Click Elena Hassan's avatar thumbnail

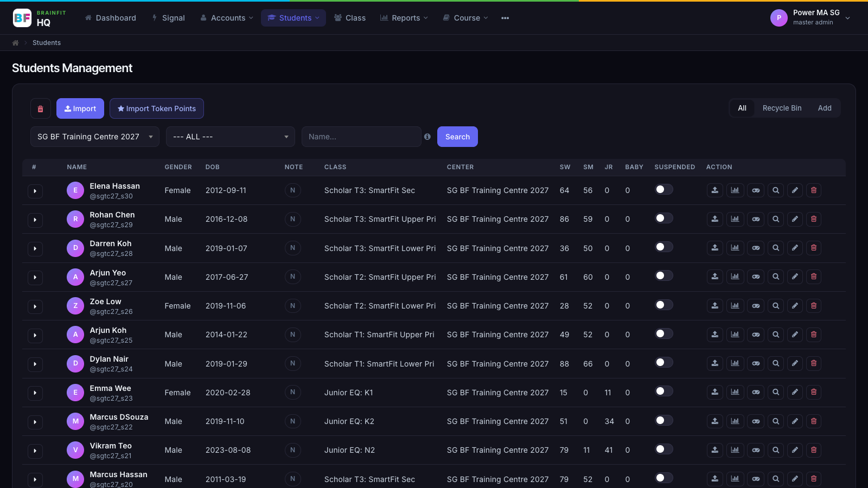75,190
